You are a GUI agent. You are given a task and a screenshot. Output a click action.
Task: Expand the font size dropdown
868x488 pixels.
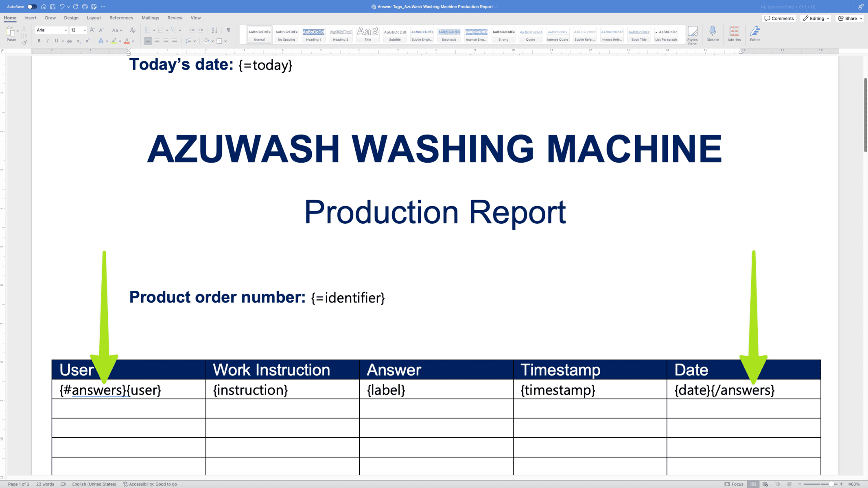[85, 30]
